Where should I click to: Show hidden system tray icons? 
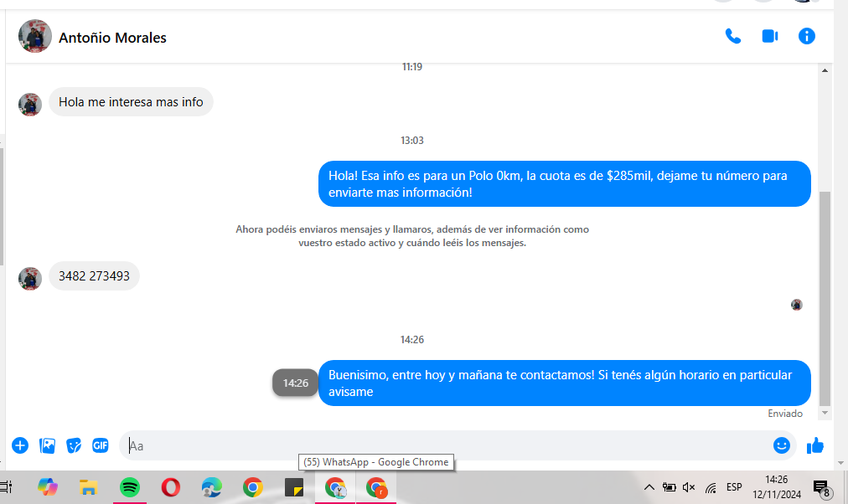(x=649, y=487)
